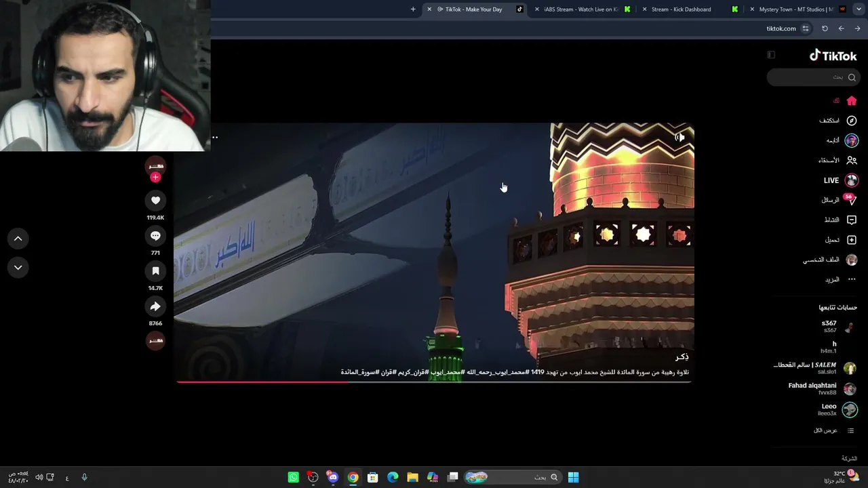
Task: Open the creator's profile avatar above the plus
Action: point(155,165)
